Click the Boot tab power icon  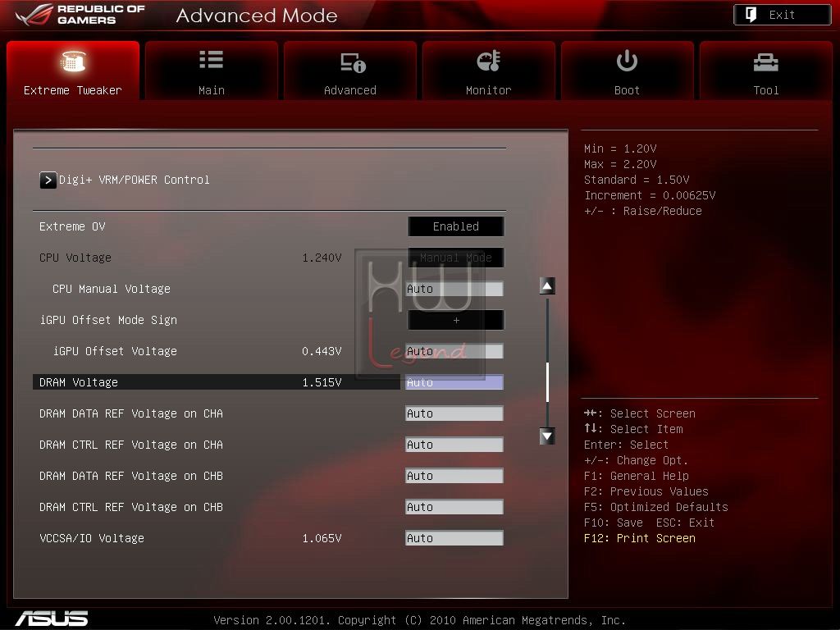[627, 61]
